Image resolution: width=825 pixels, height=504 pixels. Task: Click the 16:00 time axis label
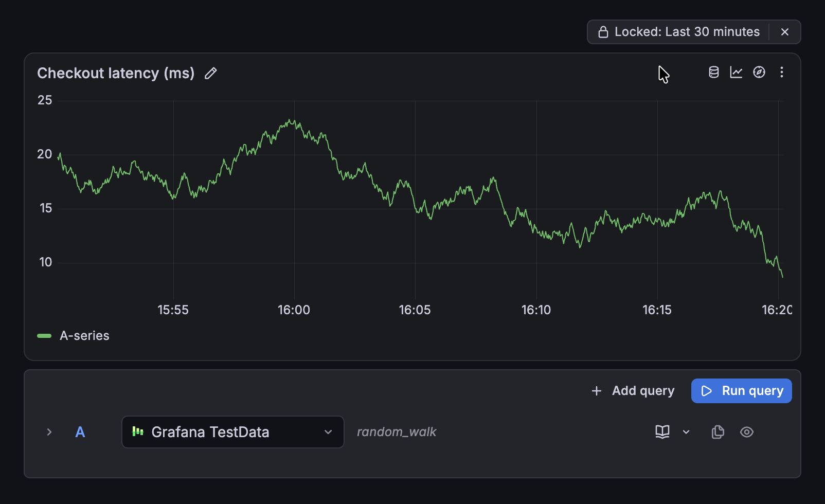[x=294, y=310]
